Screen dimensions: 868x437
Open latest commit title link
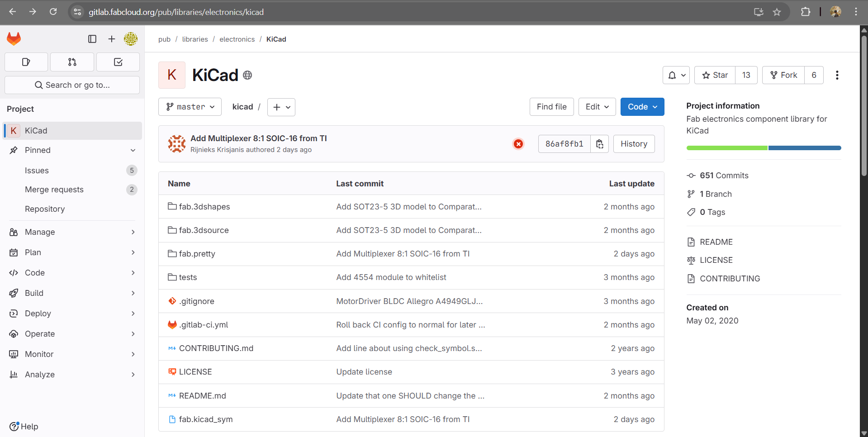[259, 138]
